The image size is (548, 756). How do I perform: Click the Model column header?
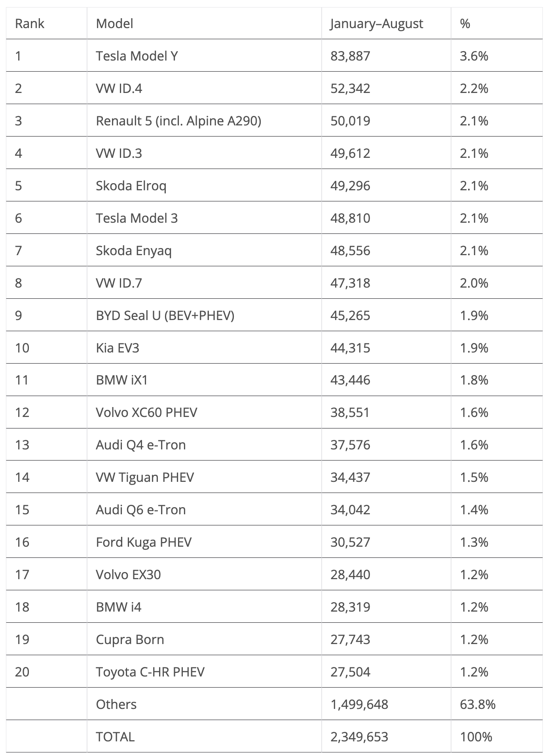(114, 24)
